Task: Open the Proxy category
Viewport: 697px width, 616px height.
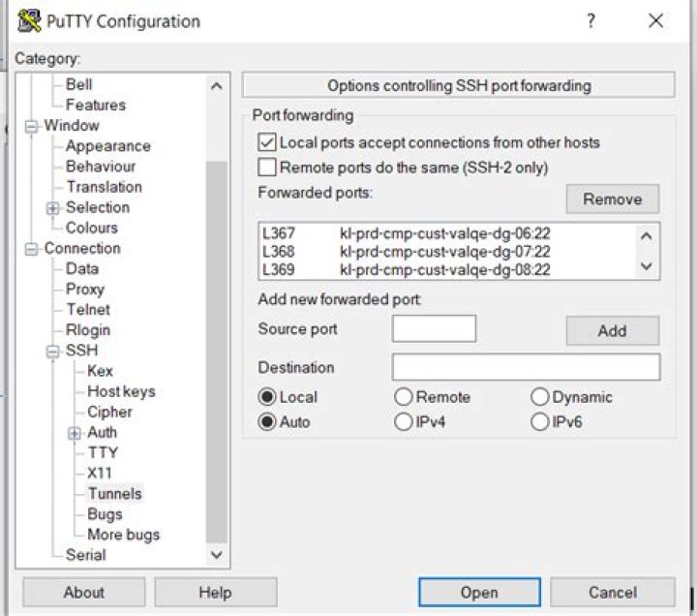Action: [x=85, y=289]
